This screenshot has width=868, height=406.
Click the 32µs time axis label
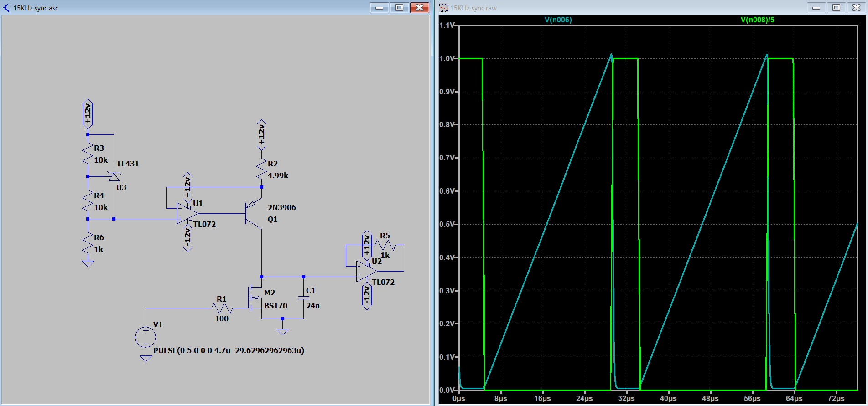tap(626, 398)
